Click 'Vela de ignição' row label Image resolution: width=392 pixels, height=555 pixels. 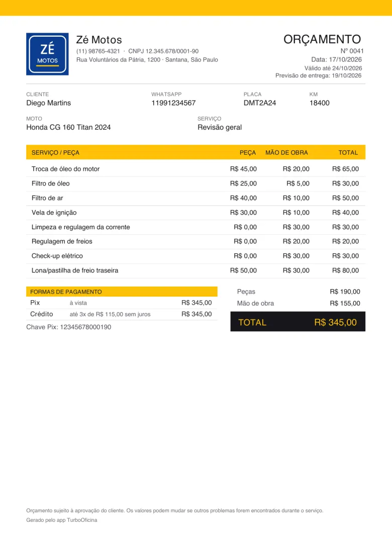point(54,212)
